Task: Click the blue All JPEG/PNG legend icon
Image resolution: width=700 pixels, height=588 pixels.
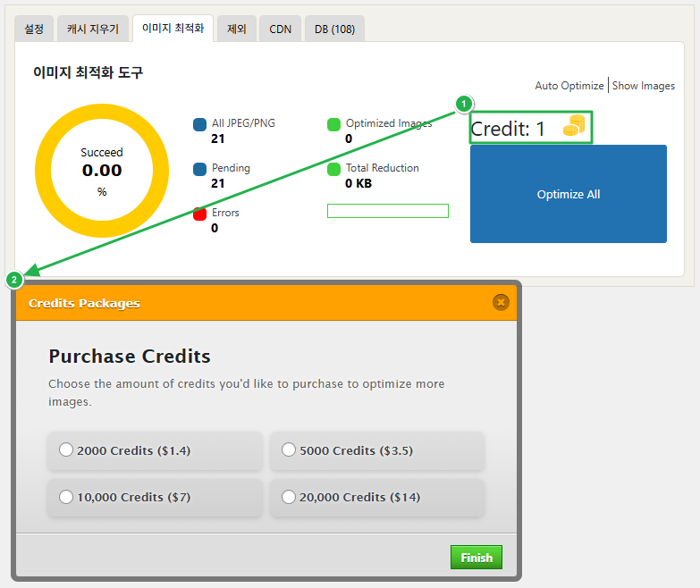Action: click(x=200, y=124)
